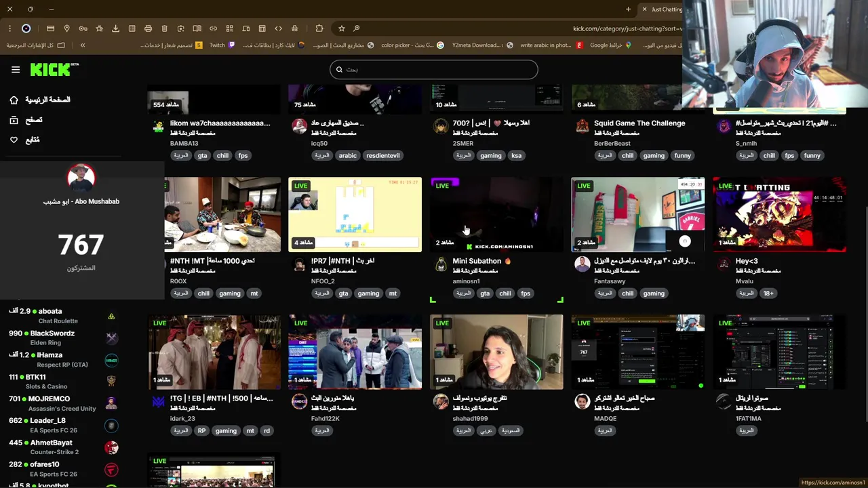This screenshot has height=488, width=868.
Task: Click the Kick search field
Action: click(434, 69)
